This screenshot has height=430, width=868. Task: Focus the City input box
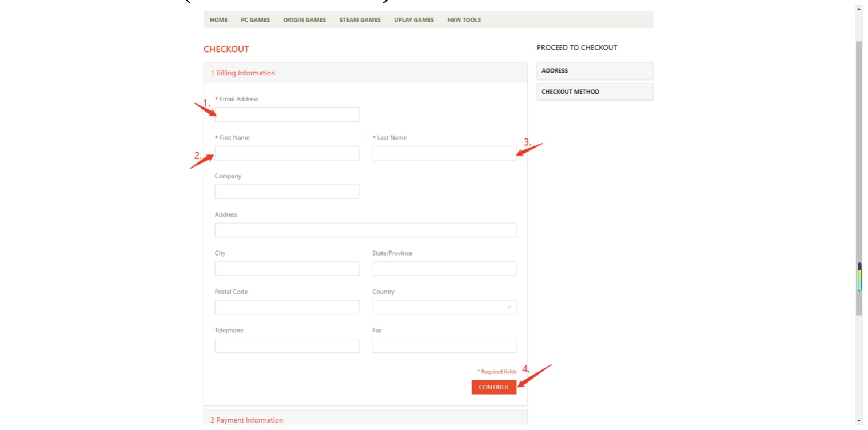click(286, 269)
